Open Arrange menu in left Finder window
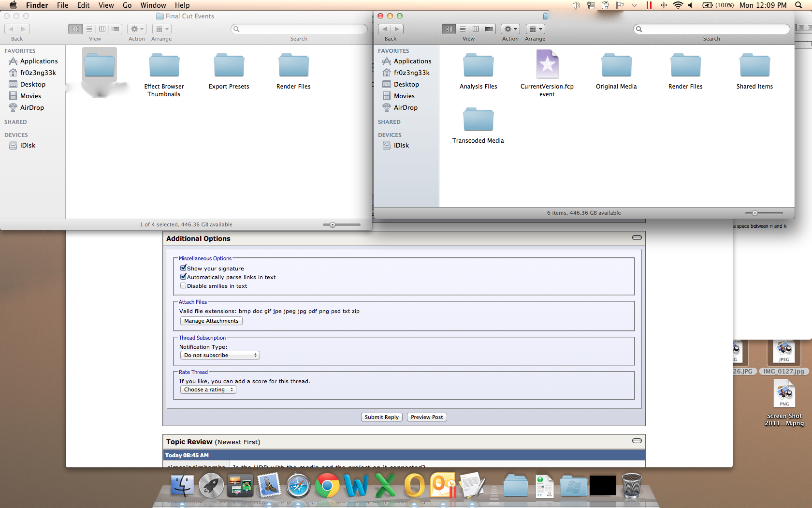This screenshot has width=812, height=508. [x=162, y=29]
